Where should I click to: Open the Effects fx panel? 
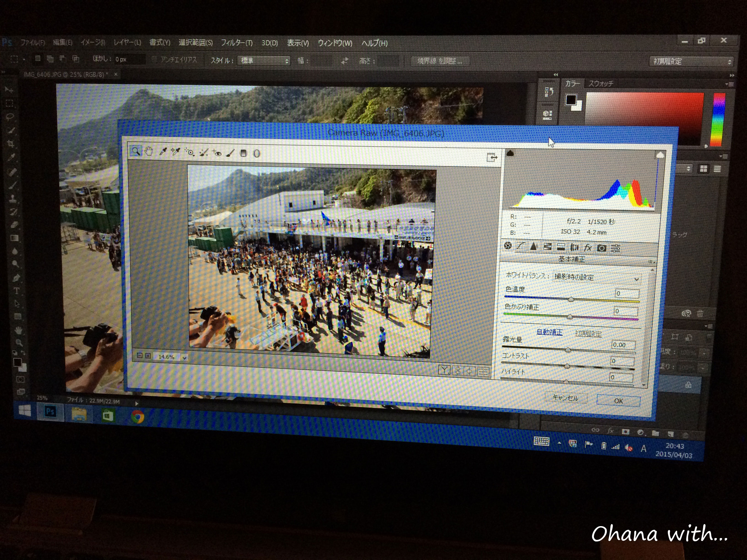(x=588, y=248)
